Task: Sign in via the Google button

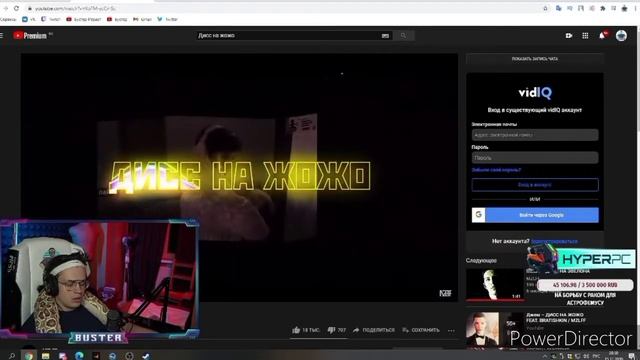Action: 535,215
